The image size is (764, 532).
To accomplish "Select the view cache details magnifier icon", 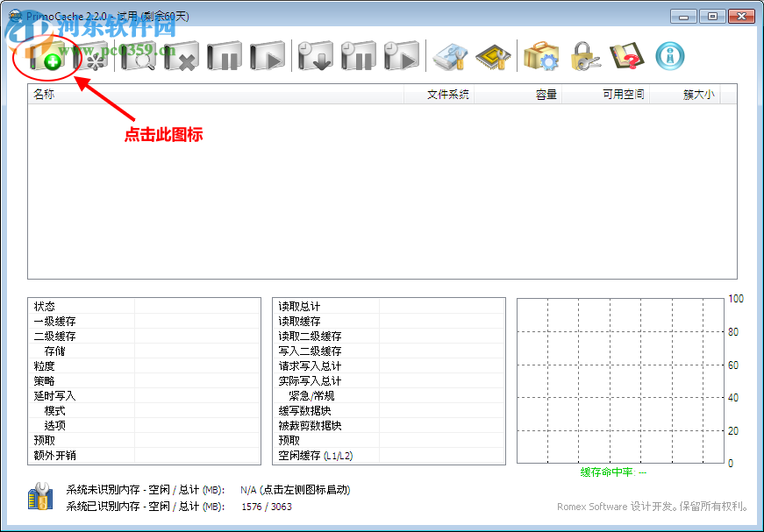I will [x=137, y=55].
